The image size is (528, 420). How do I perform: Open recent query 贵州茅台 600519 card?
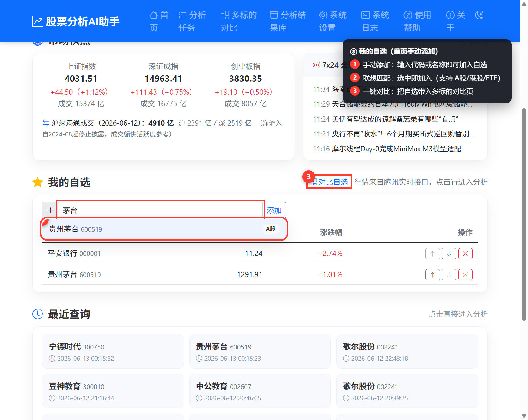tap(260, 351)
